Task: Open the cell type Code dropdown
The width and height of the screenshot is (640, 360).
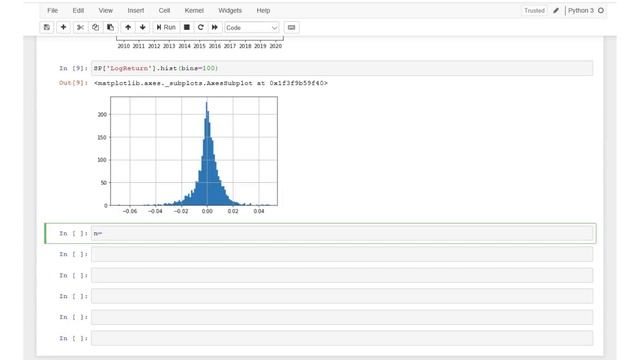Action: 252,28
